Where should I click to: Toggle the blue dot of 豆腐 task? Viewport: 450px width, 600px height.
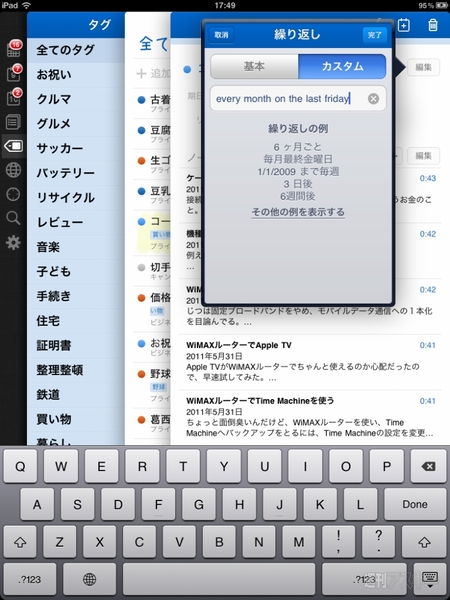click(141, 130)
